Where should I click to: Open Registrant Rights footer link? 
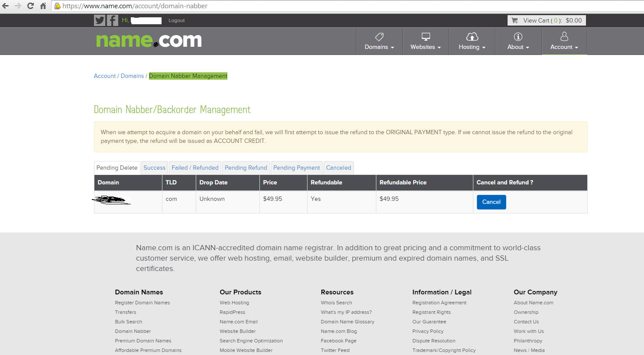[x=432, y=312]
